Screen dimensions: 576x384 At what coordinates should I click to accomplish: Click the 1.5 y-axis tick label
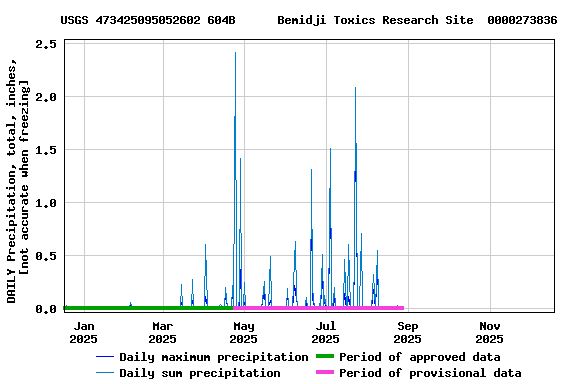[x=46, y=150]
